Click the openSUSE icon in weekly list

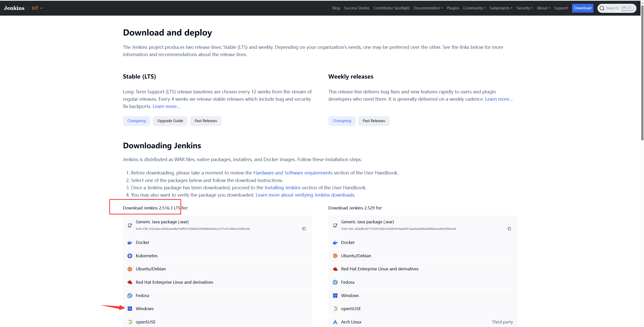pos(335,309)
